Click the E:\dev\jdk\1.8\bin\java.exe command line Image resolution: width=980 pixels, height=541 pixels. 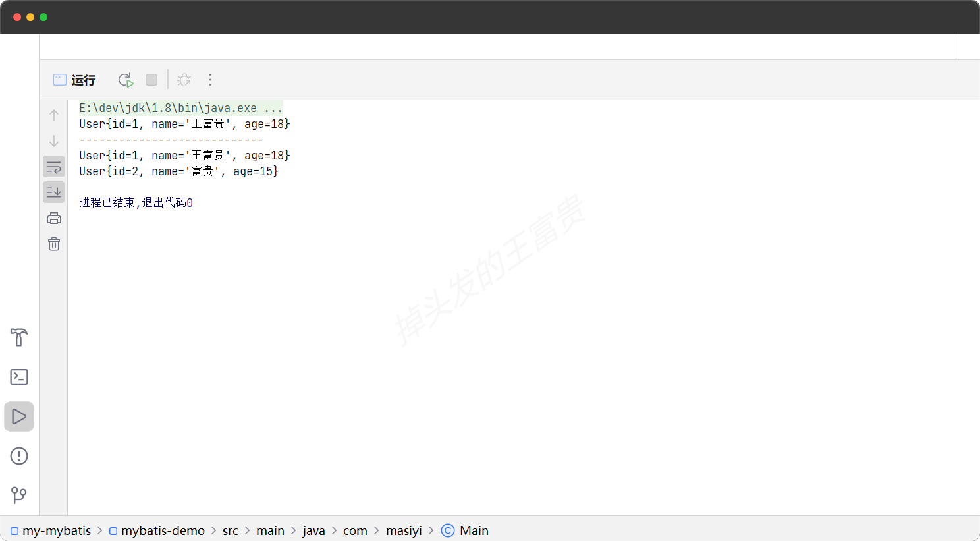[181, 108]
